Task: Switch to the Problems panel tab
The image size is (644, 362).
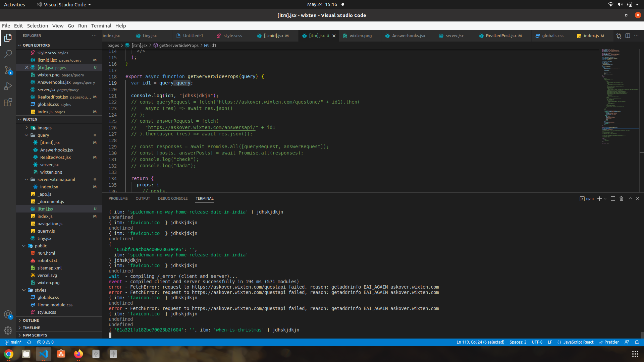Action: pyautogui.click(x=118, y=198)
